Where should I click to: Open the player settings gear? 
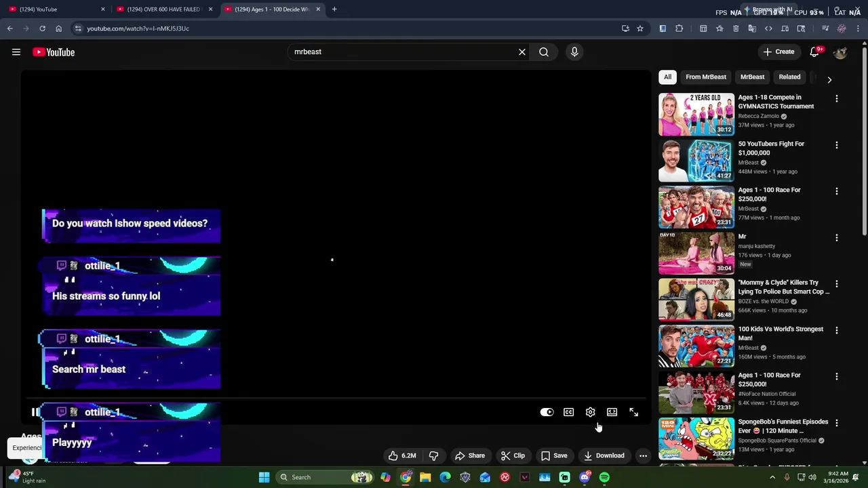[590, 412]
